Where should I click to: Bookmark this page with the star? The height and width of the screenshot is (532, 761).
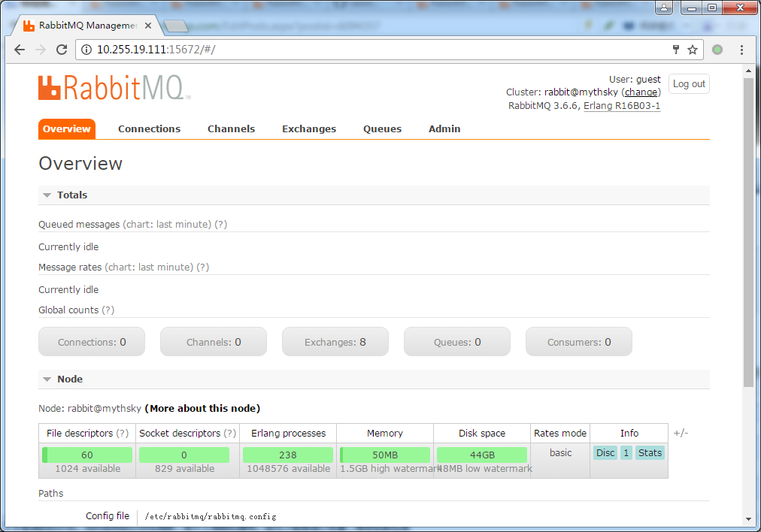point(693,50)
